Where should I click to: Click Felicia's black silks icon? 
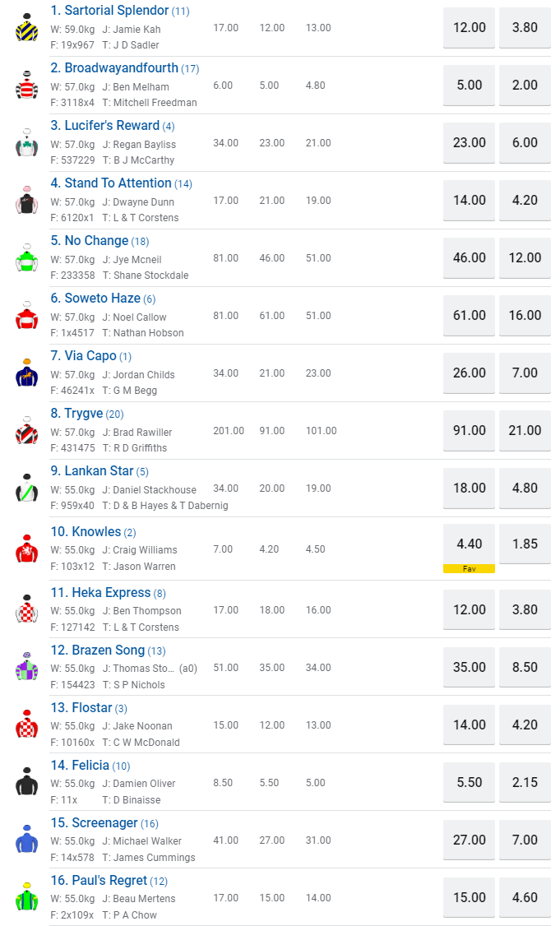tap(27, 782)
